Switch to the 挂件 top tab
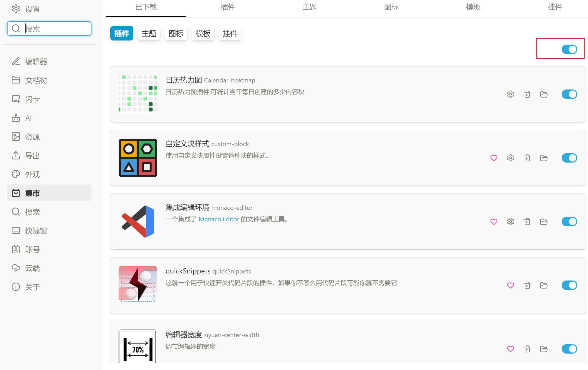The width and height of the screenshot is (588, 370). [555, 7]
